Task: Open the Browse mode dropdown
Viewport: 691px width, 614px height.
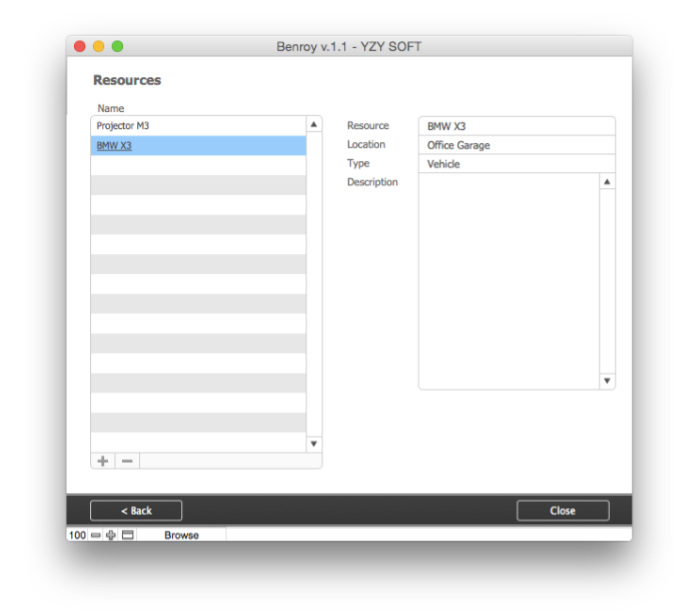Action: [x=181, y=535]
